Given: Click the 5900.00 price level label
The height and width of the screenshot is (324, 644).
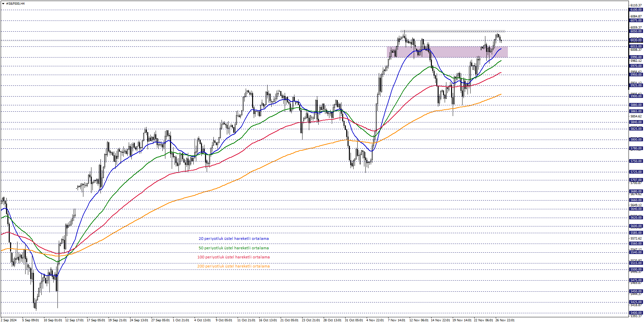Looking at the screenshot, I should tap(636, 96).
